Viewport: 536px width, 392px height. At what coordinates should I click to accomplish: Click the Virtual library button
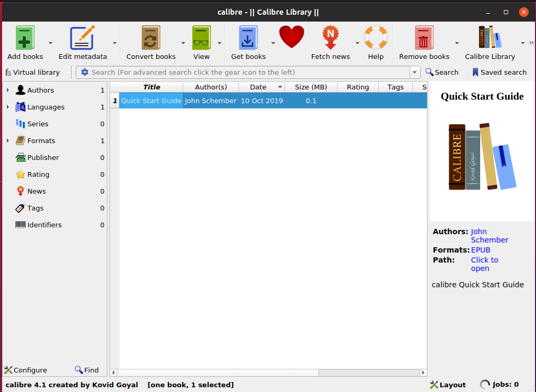[x=33, y=73]
